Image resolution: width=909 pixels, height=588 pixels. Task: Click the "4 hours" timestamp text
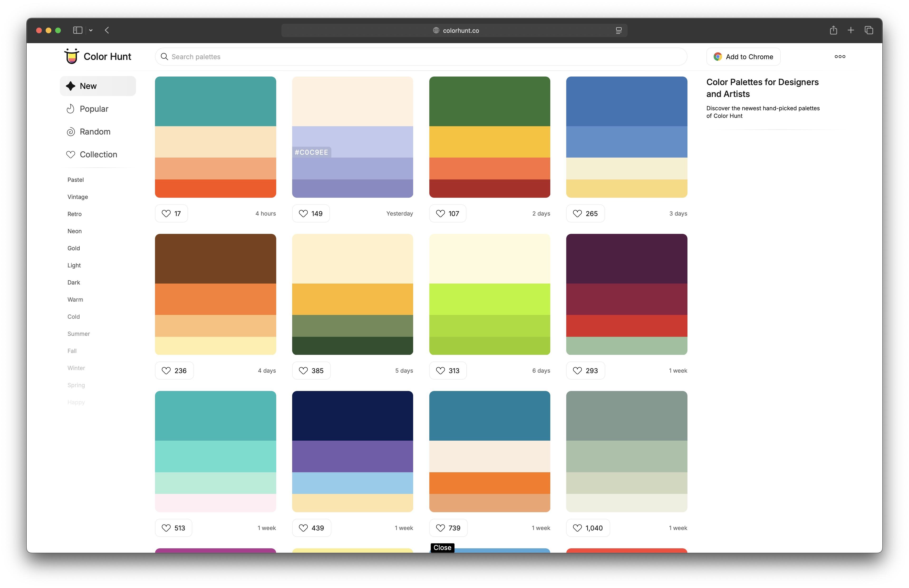click(x=265, y=213)
